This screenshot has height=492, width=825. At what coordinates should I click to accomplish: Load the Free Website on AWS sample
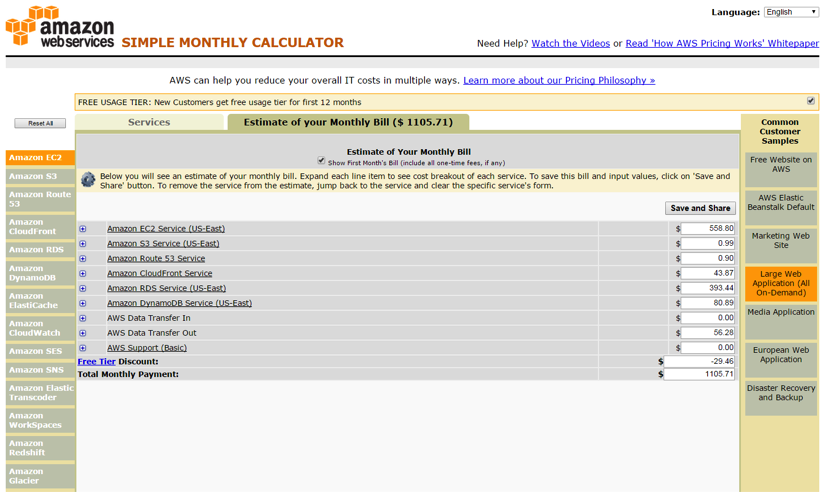click(x=781, y=169)
